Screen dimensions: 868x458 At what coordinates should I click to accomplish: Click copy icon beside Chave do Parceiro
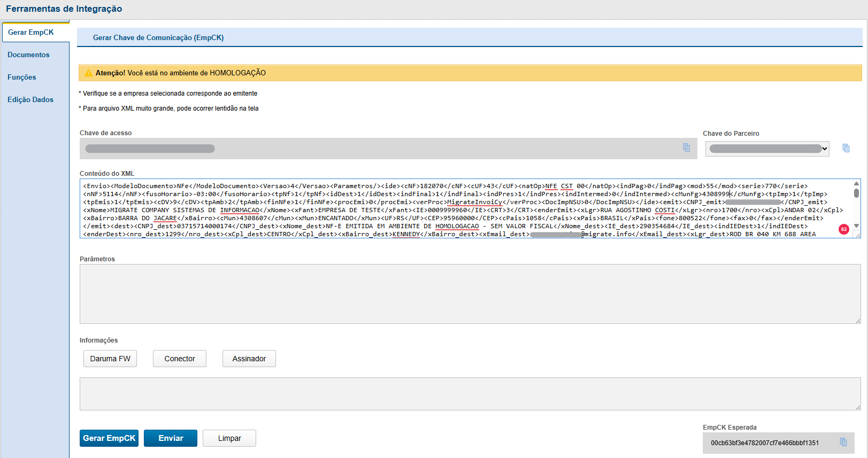tap(846, 148)
